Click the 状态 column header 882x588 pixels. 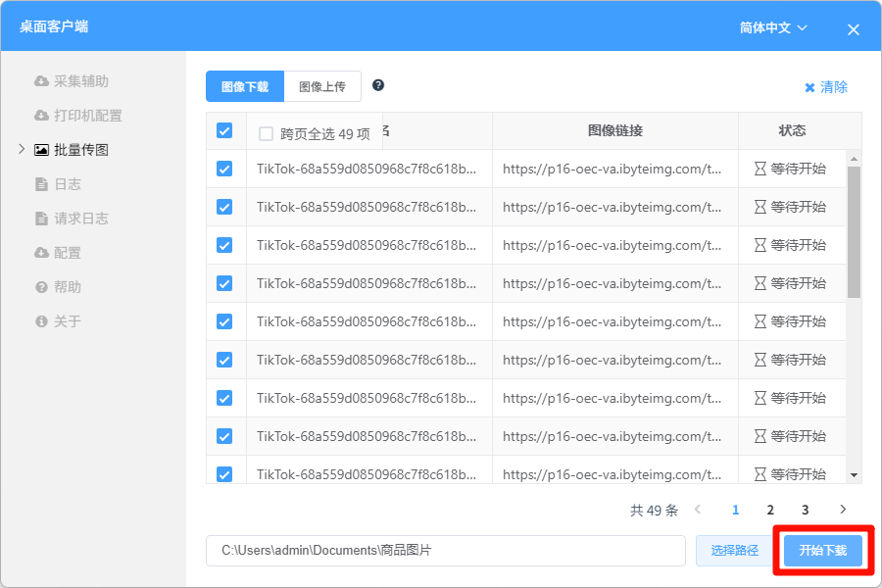click(x=792, y=130)
